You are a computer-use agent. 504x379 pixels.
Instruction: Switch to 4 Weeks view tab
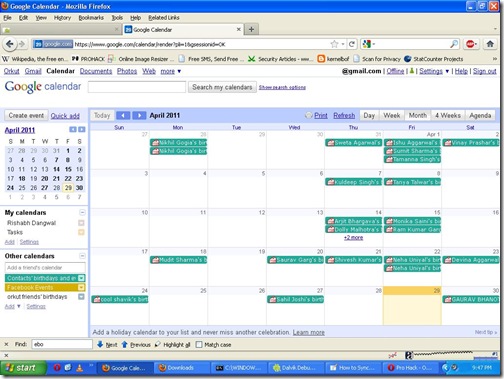448,115
